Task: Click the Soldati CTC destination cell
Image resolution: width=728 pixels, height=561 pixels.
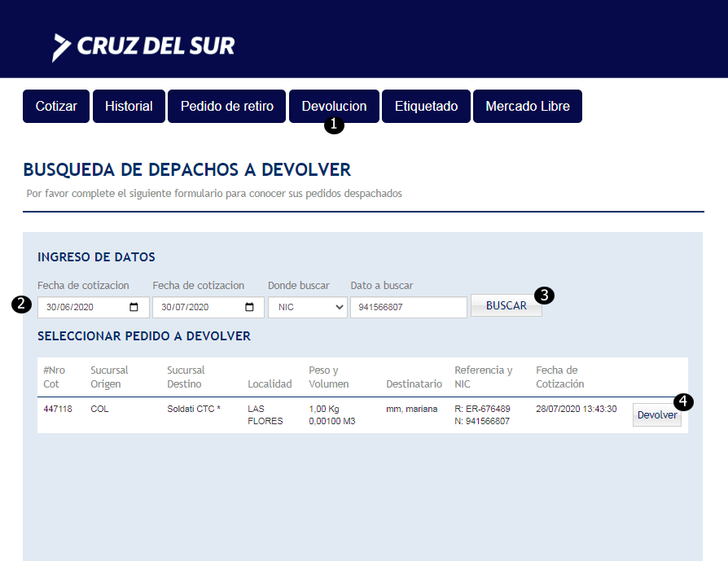Action: pyautogui.click(x=192, y=409)
